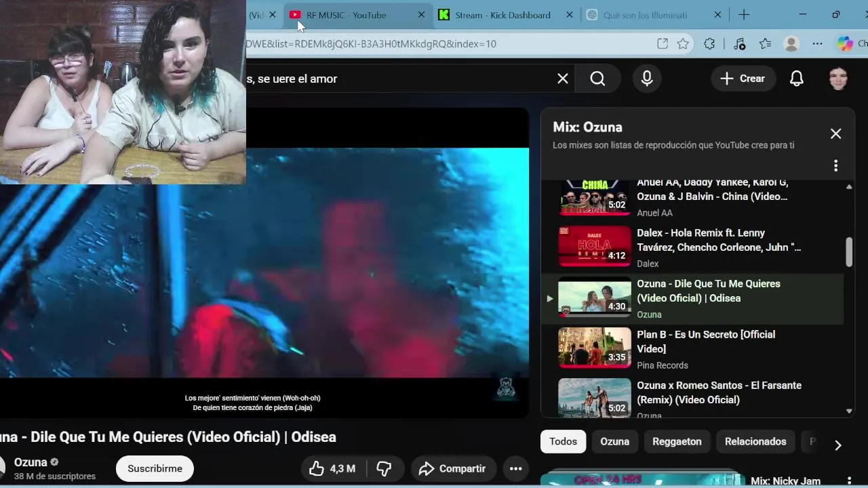Screen dimensions: 868x488
Task: Open options for Mix: Nicky Jam item
Action: tap(849, 481)
